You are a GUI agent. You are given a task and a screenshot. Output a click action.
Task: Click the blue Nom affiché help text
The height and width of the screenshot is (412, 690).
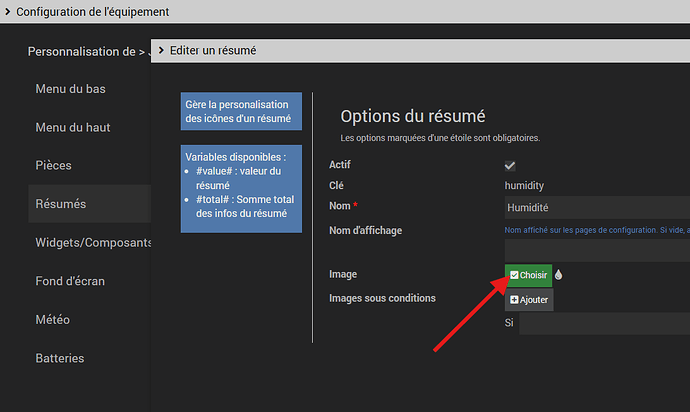(597, 230)
